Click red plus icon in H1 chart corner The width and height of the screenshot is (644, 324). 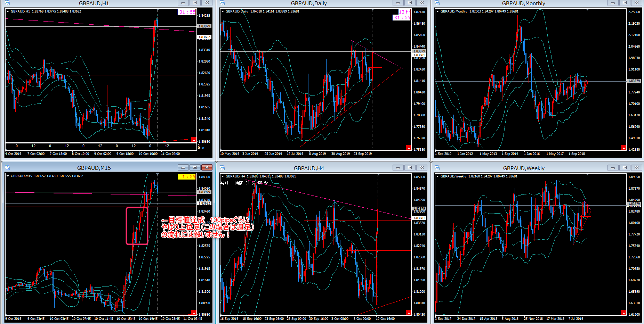(194, 140)
